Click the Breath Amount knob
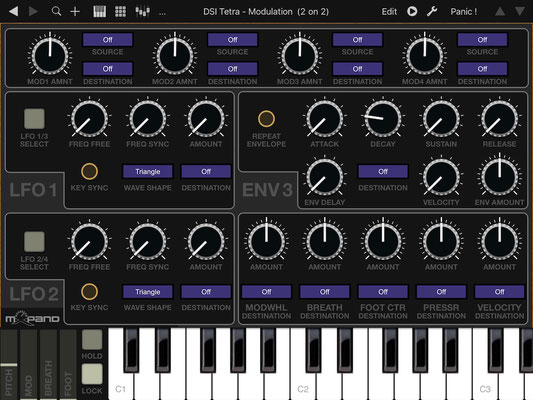The image size is (533, 400). pos(325,242)
